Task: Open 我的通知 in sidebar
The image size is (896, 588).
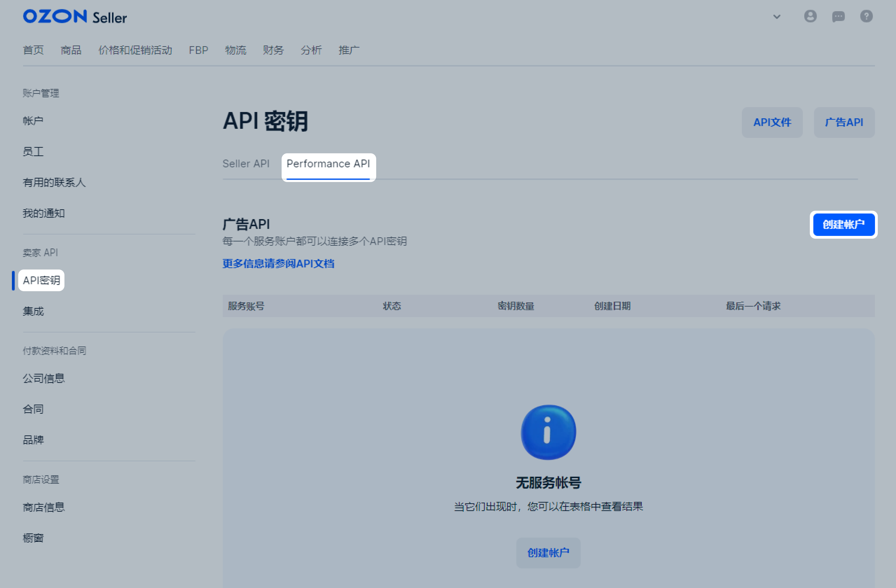Action: [44, 213]
